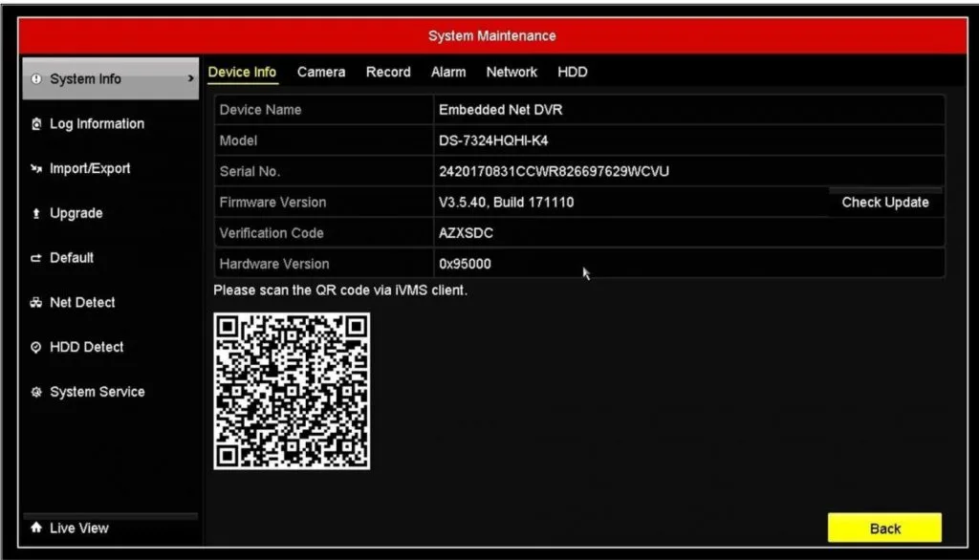Click the System Service gear icon
The height and width of the screenshot is (560, 979).
36,392
